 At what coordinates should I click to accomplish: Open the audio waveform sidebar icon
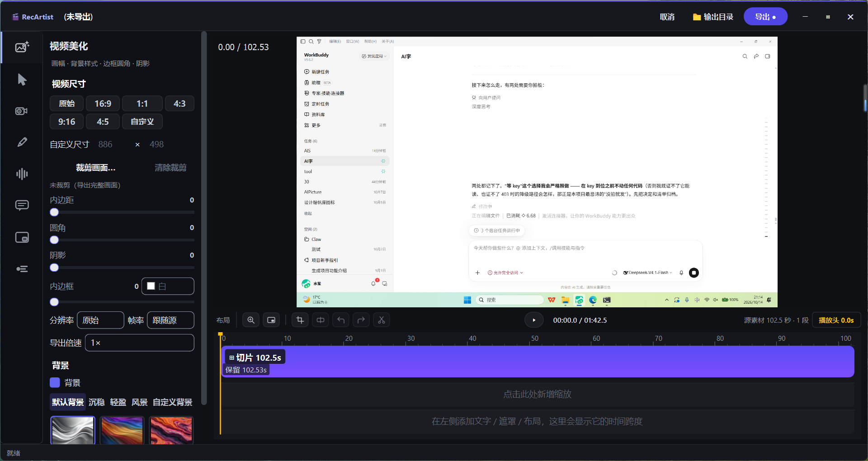pyautogui.click(x=22, y=174)
